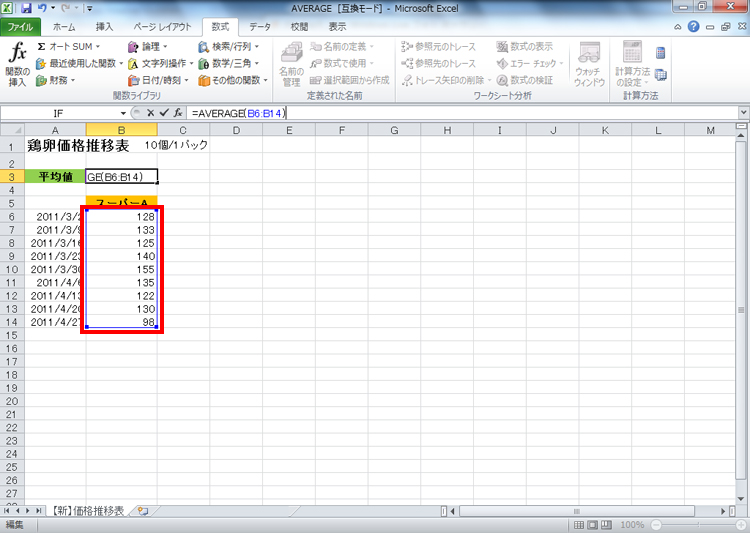Image resolution: width=750 pixels, height=533 pixels.
Task: Click the AutoSum (オート SUM) icon
Action: pos(41,46)
